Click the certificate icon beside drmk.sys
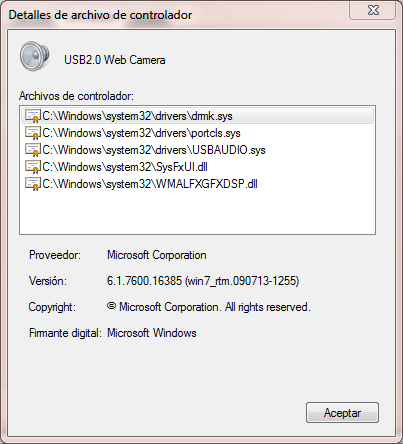The image size is (403, 444). click(x=33, y=116)
